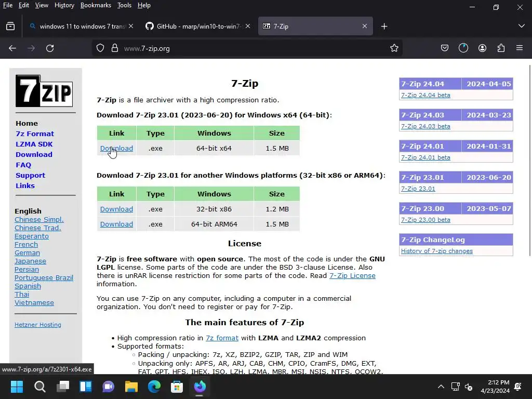Screen dimensions: 532x399
Task: Click the Home sidebar entry
Action: click(x=26, y=124)
